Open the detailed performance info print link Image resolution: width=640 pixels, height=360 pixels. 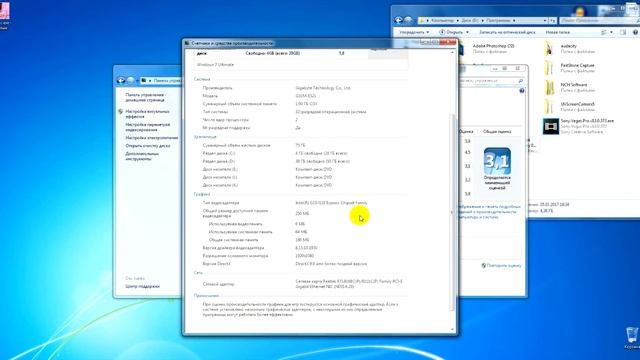coord(489,212)
